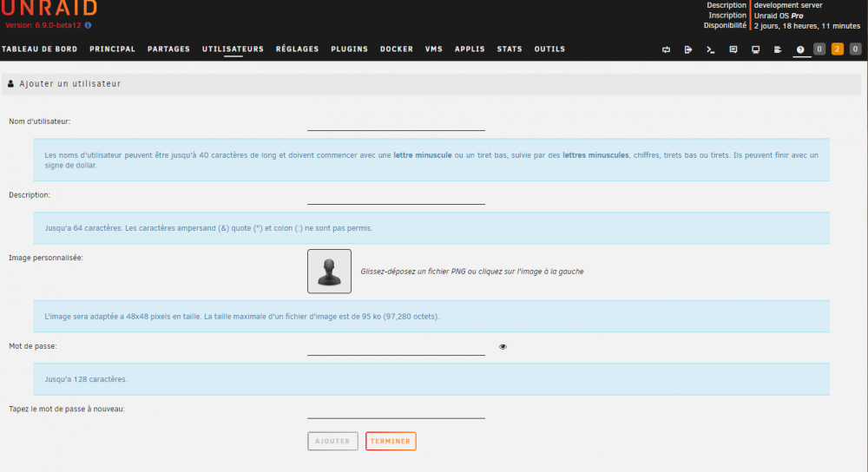Click the bold 'lettre minuscule' help text
This screenshot has height=472, width=868.
point(423,155)
